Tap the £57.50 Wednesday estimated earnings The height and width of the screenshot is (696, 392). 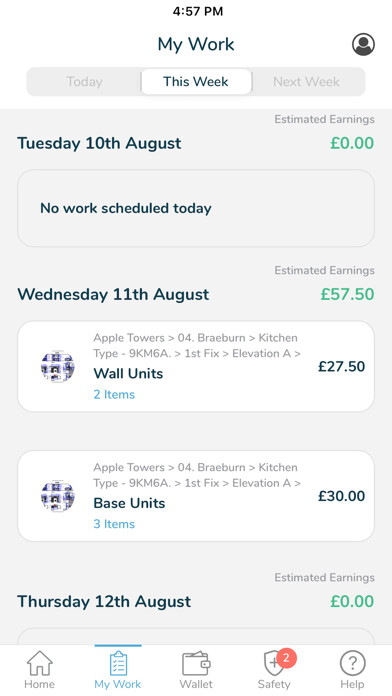tap(348, 294)
